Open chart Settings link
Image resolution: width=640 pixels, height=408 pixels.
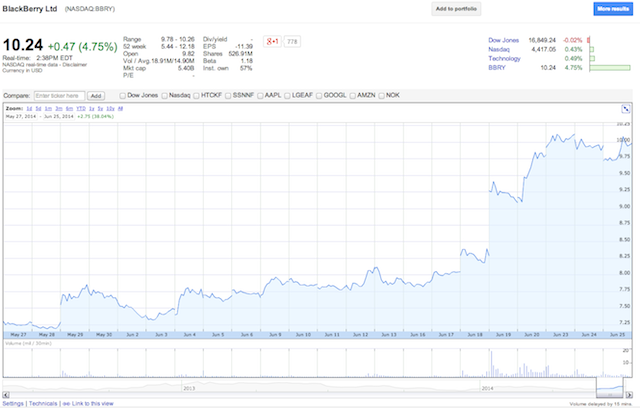pos(13,404)
